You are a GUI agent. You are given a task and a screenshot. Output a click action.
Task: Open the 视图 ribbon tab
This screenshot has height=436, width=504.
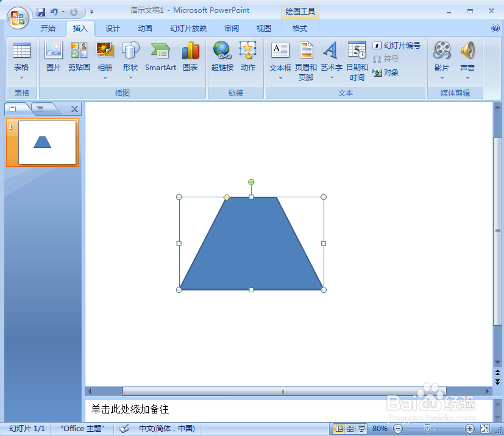point(263,29)
